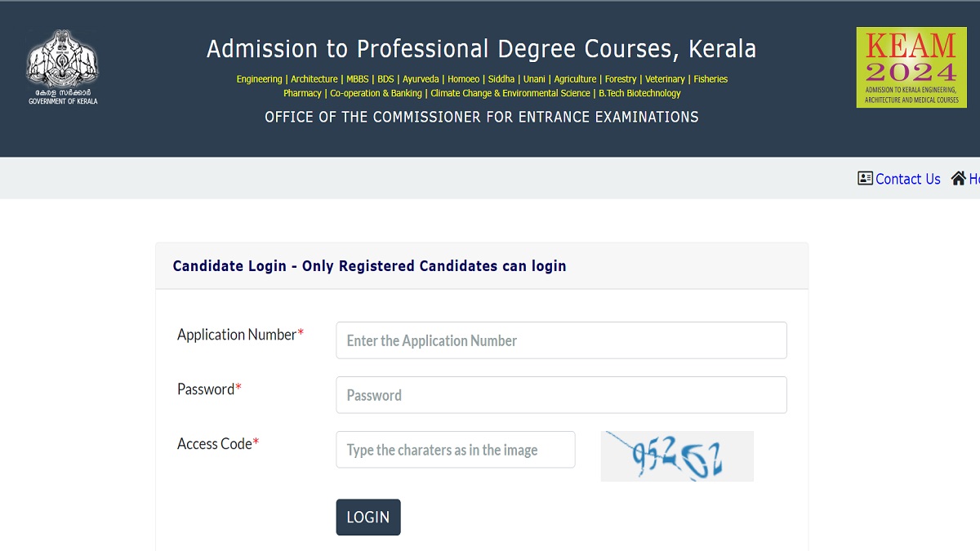Viewport: 980px width, 551px height.
Task: Click the Contact Us card icon
Action: click(865, 178)
